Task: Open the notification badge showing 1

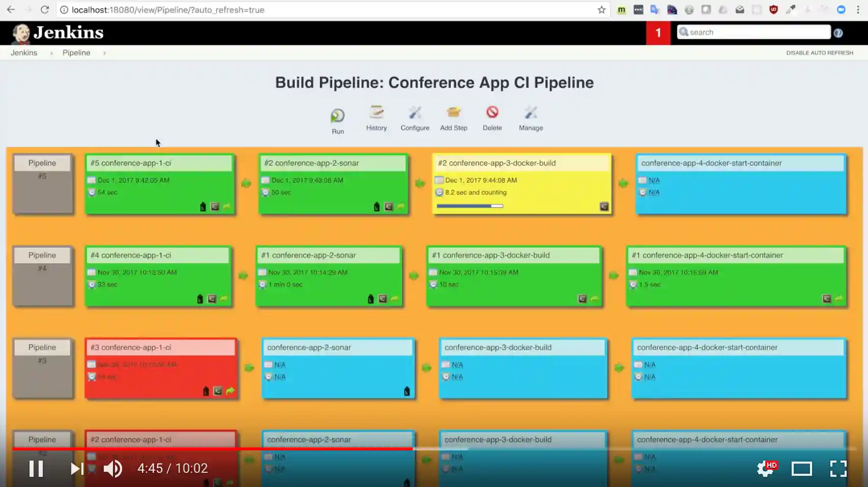Action: pos(658,32)
